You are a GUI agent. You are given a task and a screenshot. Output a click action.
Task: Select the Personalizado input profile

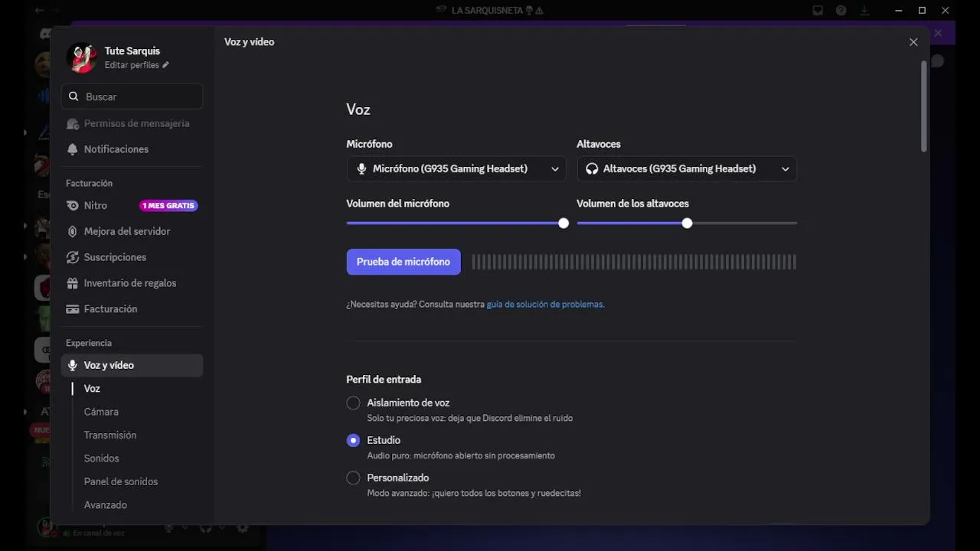pyautogui.click(x=353, y=478)
